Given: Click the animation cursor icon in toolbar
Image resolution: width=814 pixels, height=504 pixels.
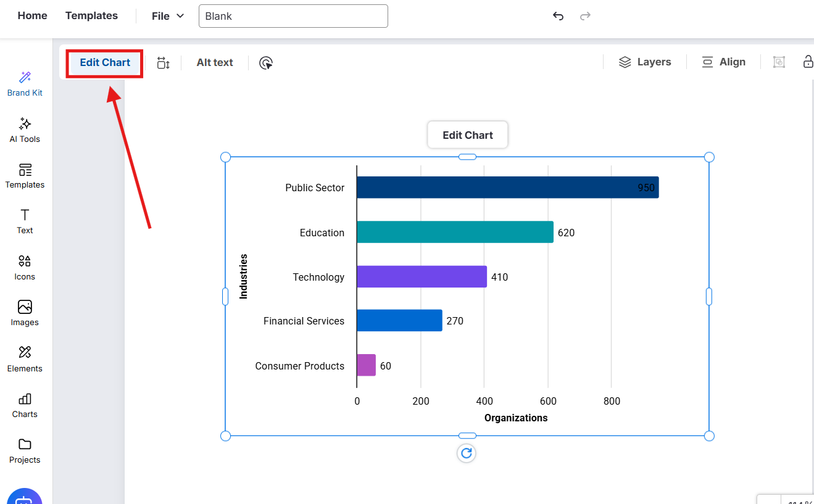Looking at the screenshot, I should (266, 63).
